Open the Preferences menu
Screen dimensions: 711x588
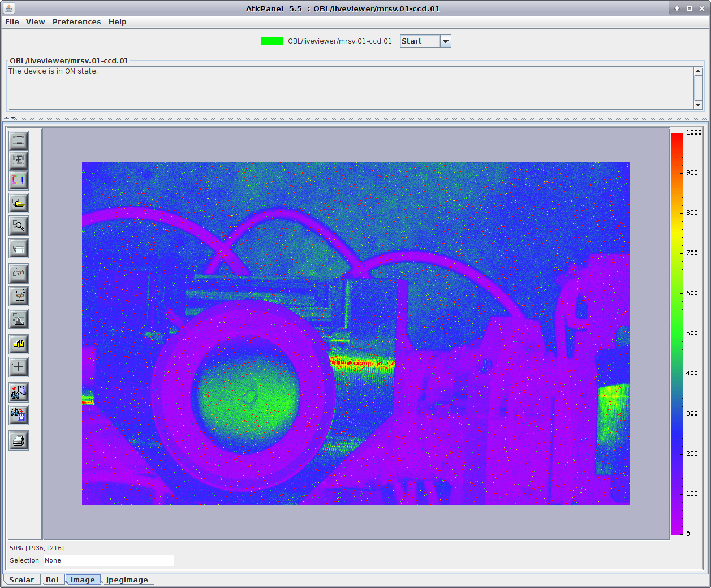(x=76, y=21)
